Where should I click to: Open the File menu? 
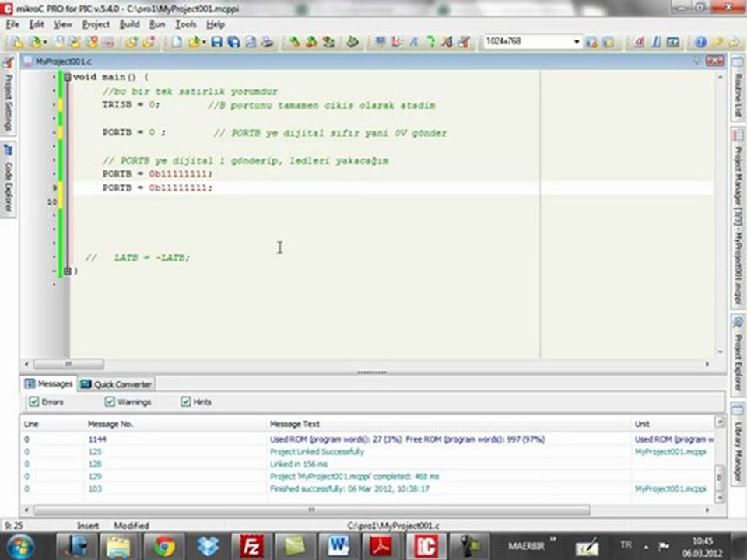[x=12, y=24]
